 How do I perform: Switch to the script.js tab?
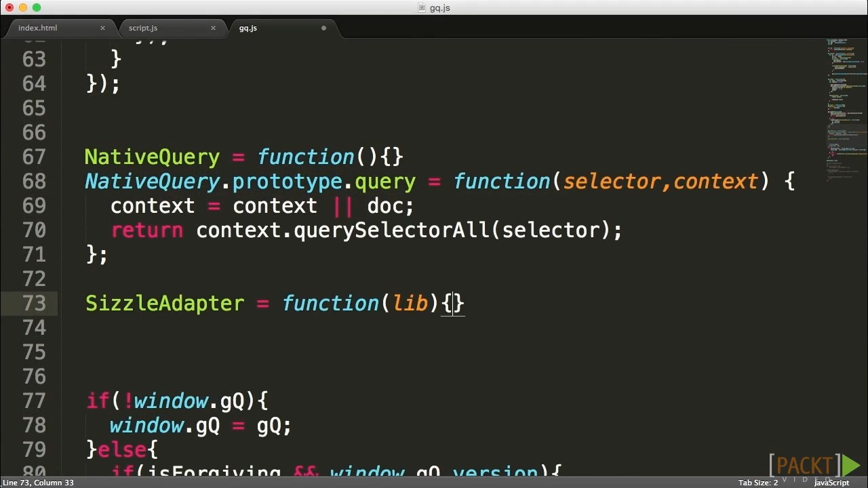(143, 28)
